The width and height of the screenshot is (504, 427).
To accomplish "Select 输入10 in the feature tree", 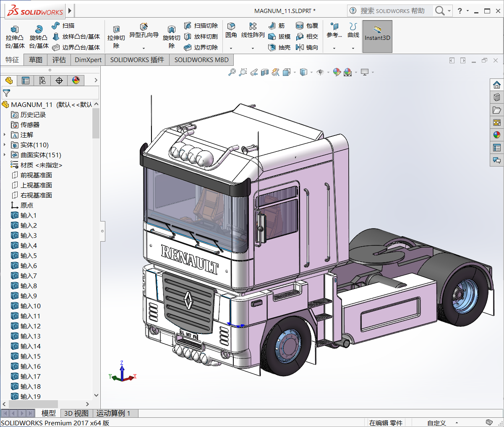I will 31,306.
